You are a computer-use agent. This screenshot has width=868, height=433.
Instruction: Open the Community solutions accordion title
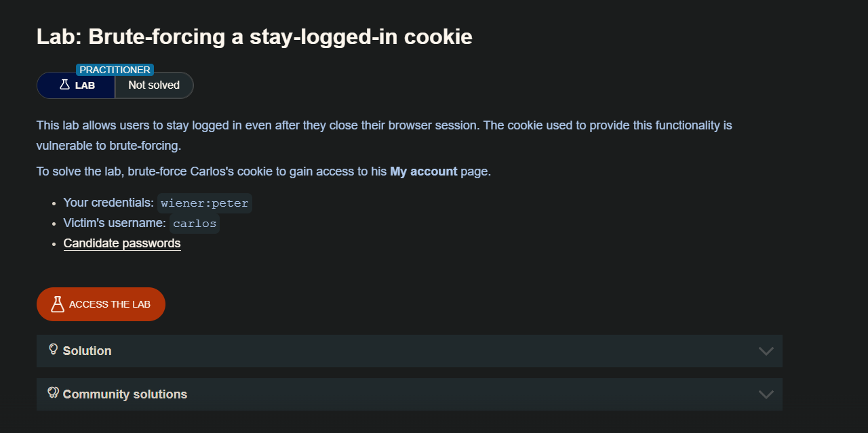click(125, 394)
